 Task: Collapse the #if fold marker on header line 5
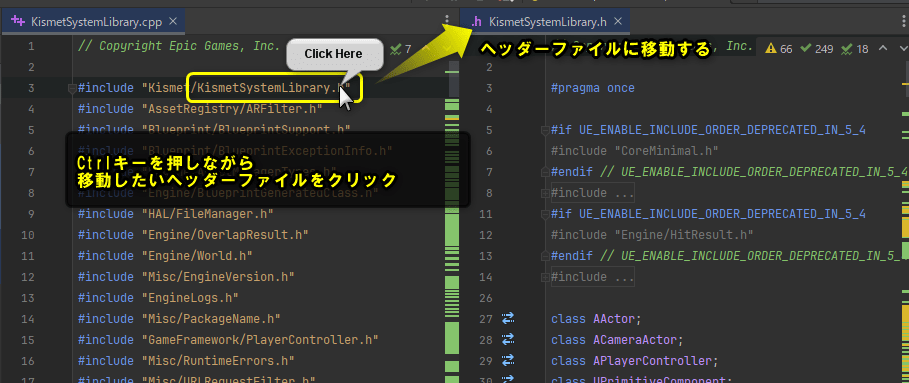(545, 131)
